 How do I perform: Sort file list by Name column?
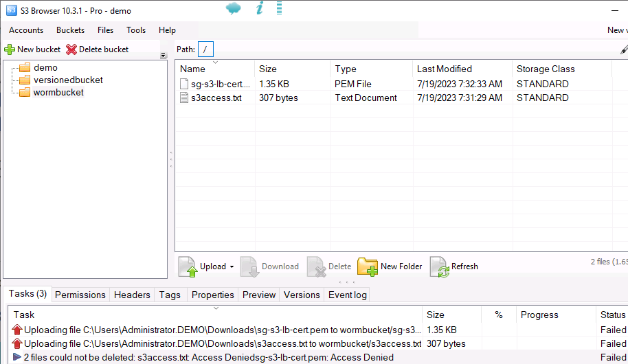point(192,69)
